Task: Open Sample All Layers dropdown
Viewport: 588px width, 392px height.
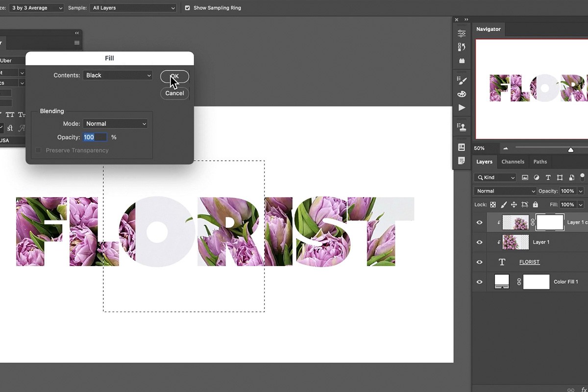Action: click(x=133, y=8)
